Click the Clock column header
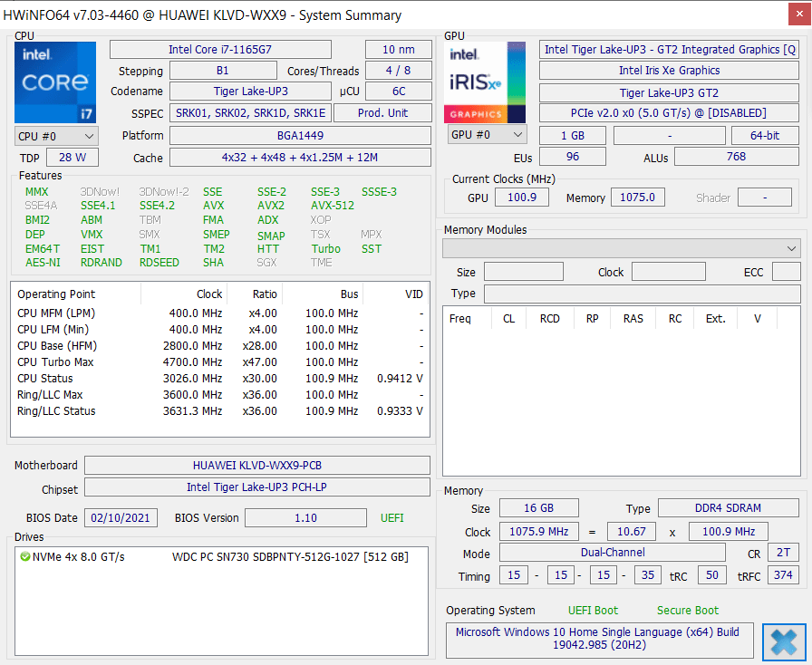Screen dimensions: 812x665 pos(208,294)
